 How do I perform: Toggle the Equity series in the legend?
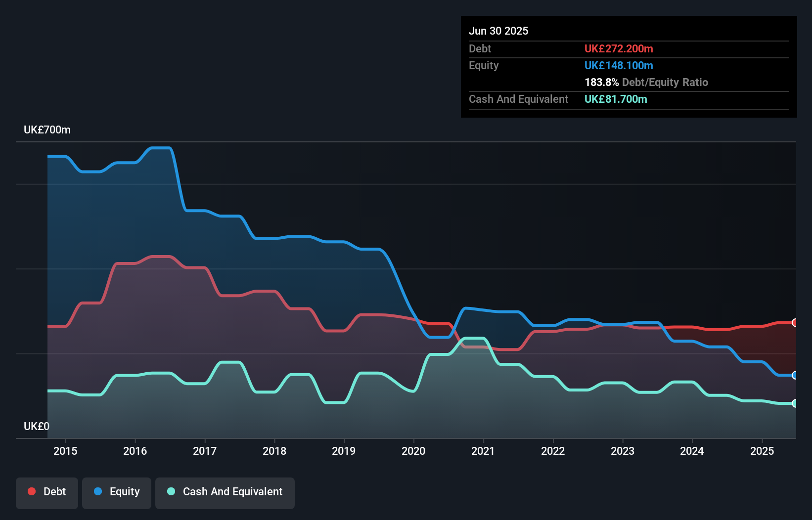tap(117, 492)
